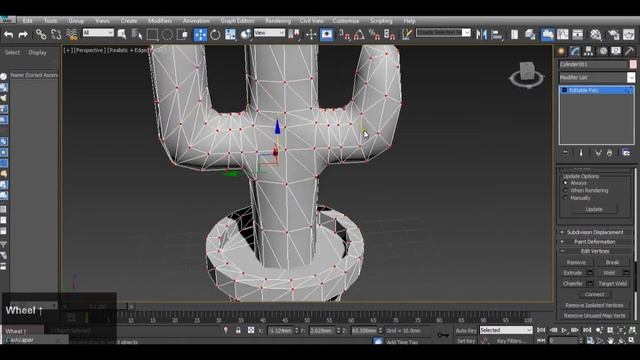Viewport: 640px width, 360px height.
Task: Click the Mirror tool icon
Action: click(482, 35)
